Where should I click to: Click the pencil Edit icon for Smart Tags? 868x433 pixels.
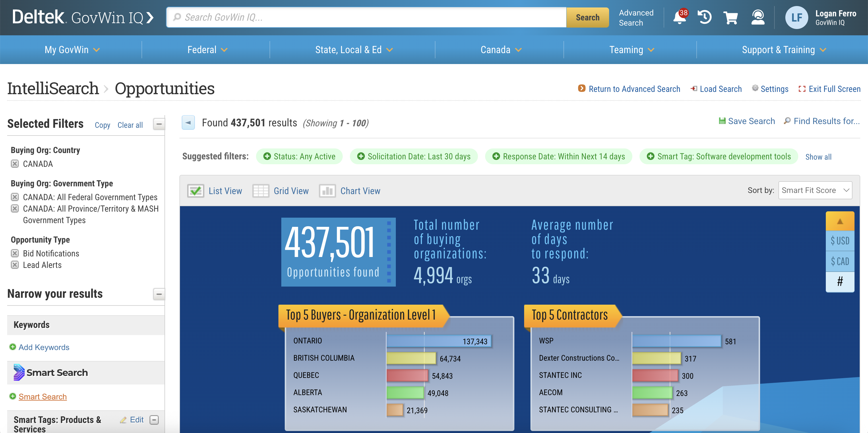tap(123, 420)
